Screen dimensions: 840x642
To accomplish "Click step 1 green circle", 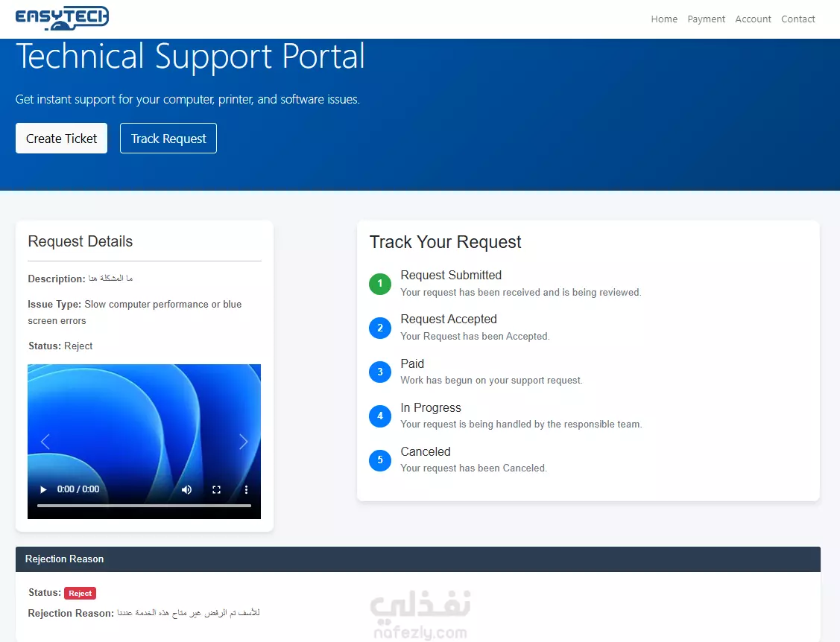I will pos(380,283).
